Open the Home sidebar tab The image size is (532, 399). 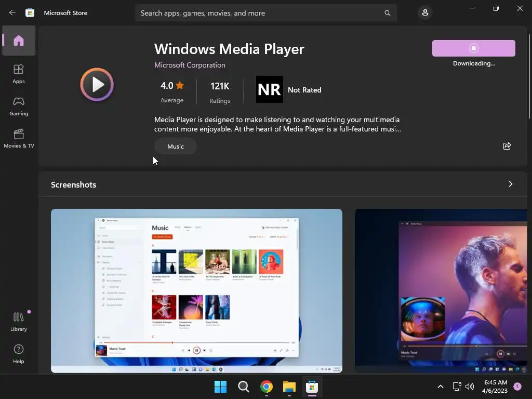pyautogui.click(x=19, y=41)
